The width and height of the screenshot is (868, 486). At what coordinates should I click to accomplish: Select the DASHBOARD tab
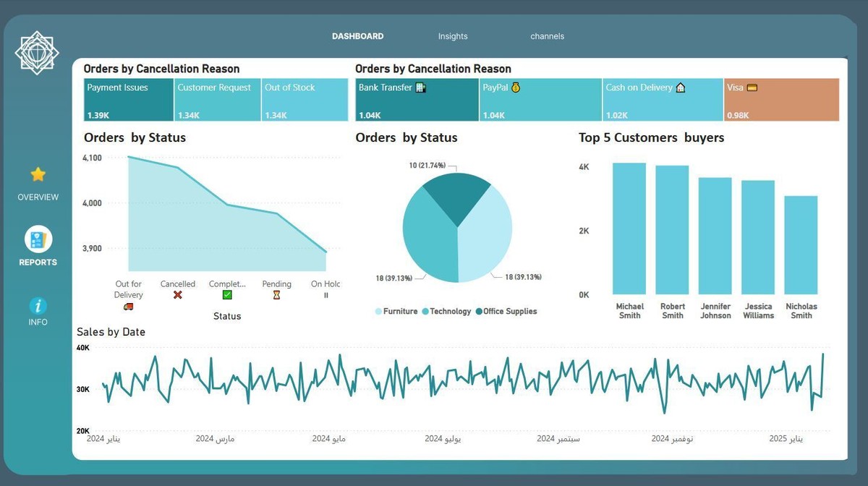[357, 36]
